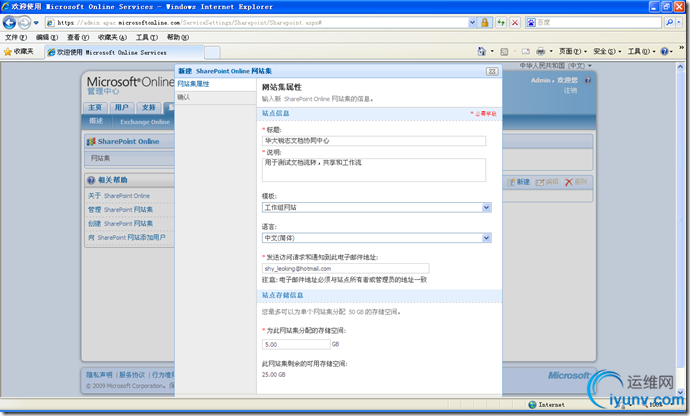Viewport: 690px width, 416px height.
Task: Open the 编辑 menu
Action: click(47, 37)
